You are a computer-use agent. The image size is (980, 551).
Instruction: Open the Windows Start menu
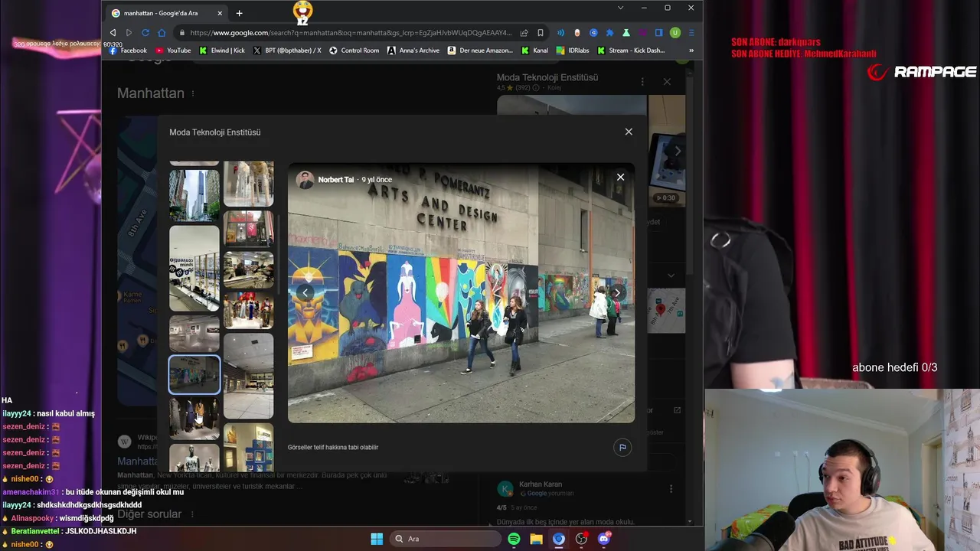pos(377,539)
